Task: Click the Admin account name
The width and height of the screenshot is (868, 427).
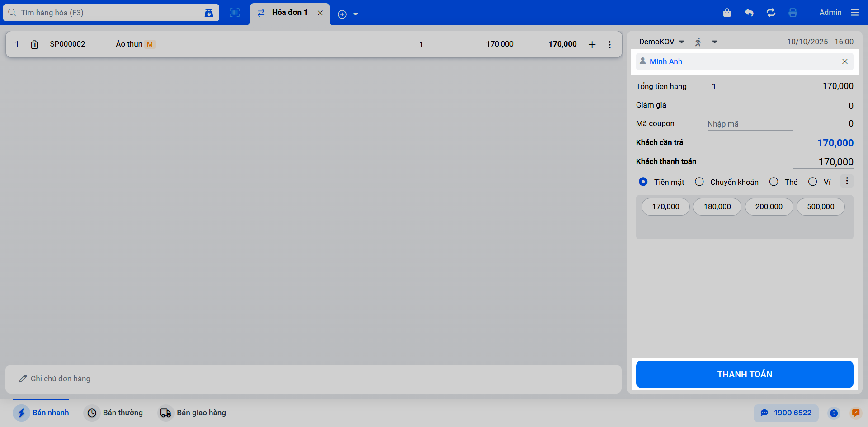Action: 830,13
